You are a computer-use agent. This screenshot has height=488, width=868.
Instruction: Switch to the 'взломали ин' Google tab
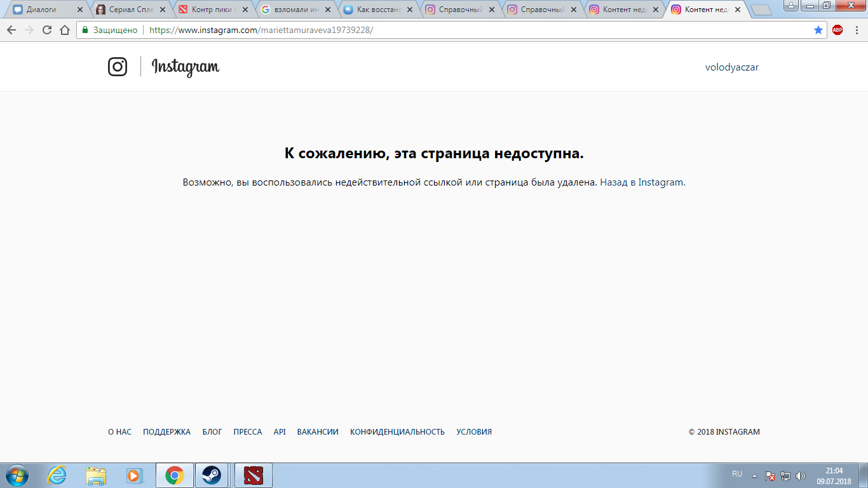click(296, 10)
